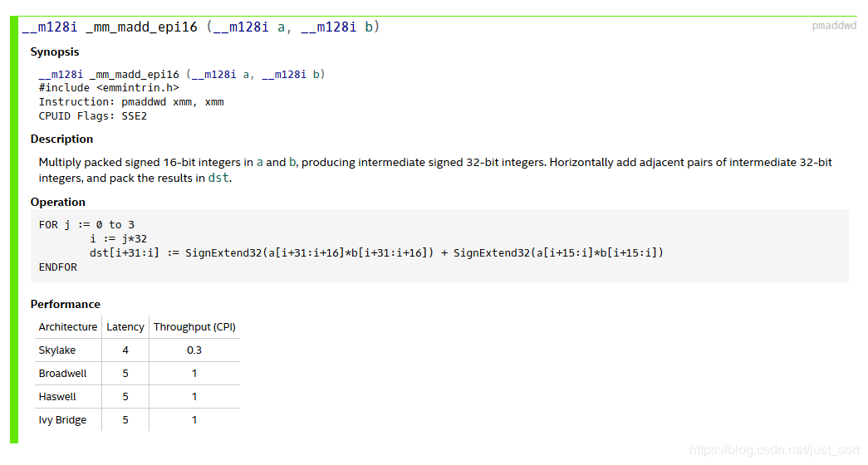Image resolution: width=868 pixels, height=465 pixels.
Task: Select the #include <emmintrin.h> line
Action: coord(109,88)
